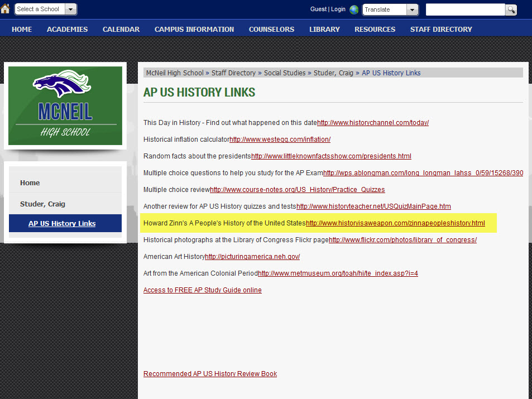This screenshot has height=399, width=532.
Task: Click AP US History Links breadcrumb
Action: tap(391, 73)
